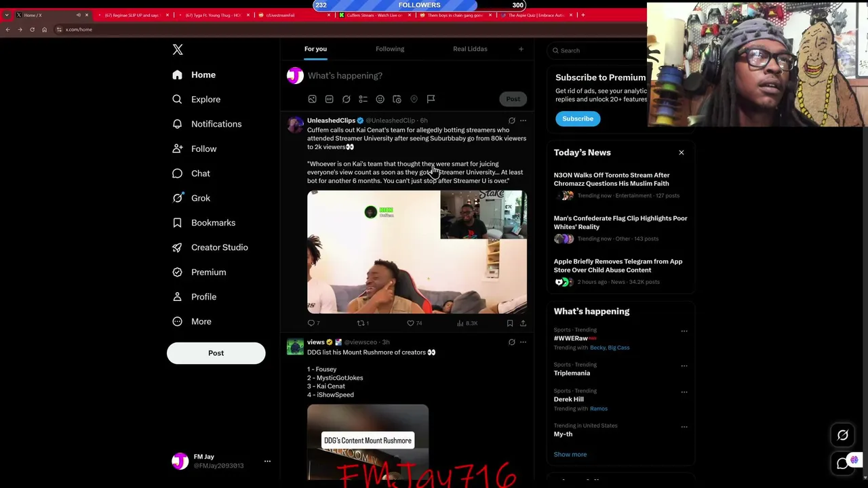Go to the Profile page

(194, 297)
